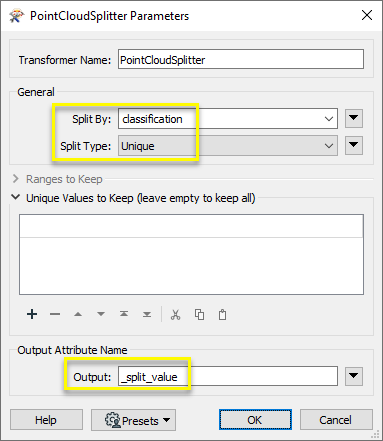Click the Help button
The image size is (383, 441).
tap(46, 420)
